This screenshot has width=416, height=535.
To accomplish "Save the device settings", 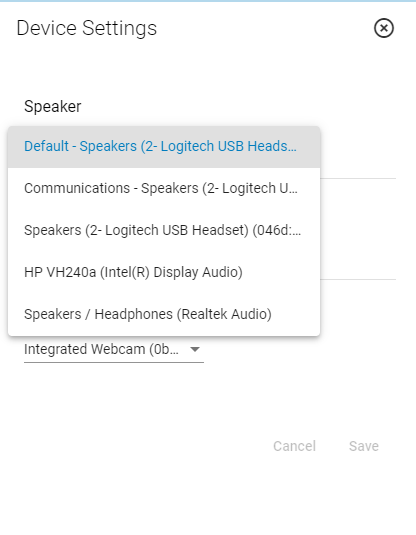I will [363, 446].
